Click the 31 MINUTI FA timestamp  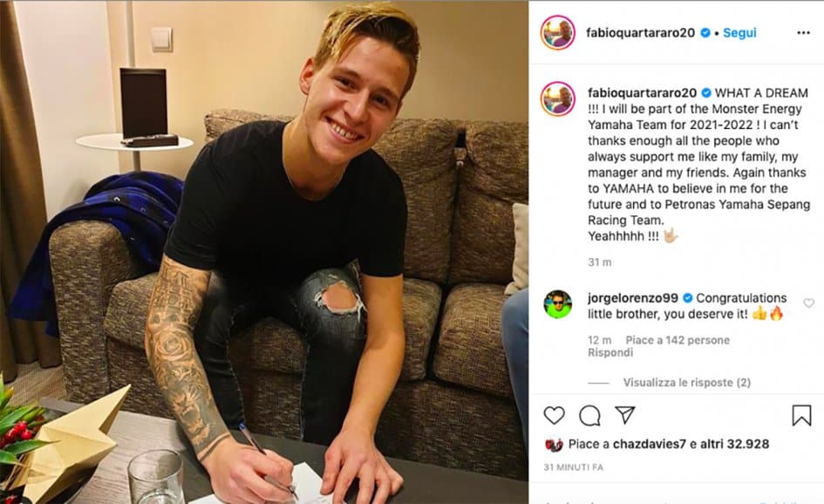pos(574,467)
